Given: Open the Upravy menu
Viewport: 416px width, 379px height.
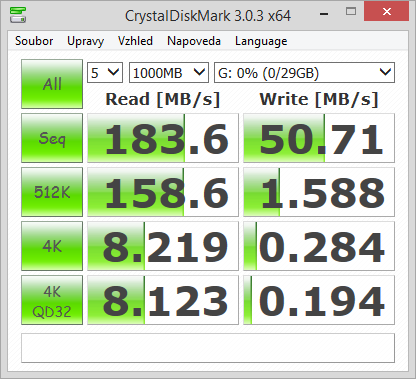Looking at the screenshot, I should coord(85,41).
